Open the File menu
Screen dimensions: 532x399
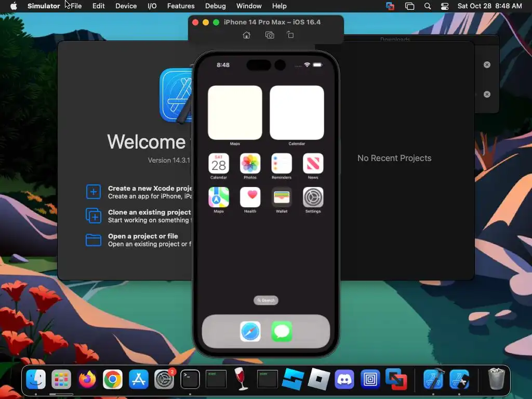[x=76, y=6]
